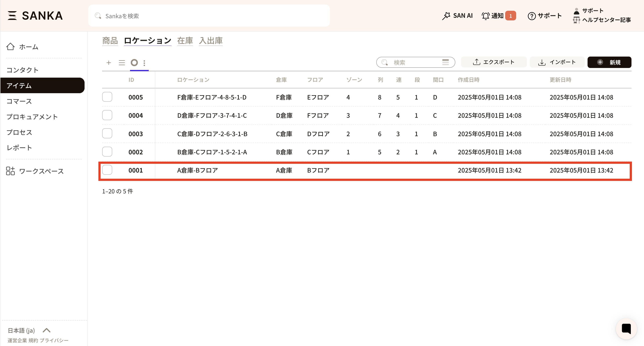Click the Home icon in sidebar
Image resolution: width=644 pixels, height=346 pixels.
11,47
